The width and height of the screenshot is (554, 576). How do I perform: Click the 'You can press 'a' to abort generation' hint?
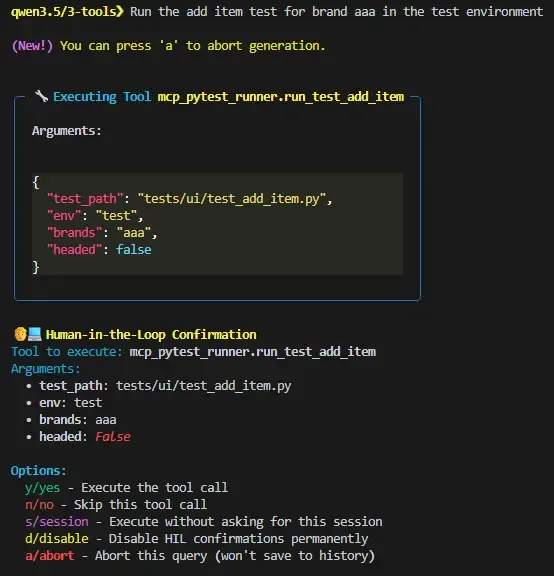[193, 46]
